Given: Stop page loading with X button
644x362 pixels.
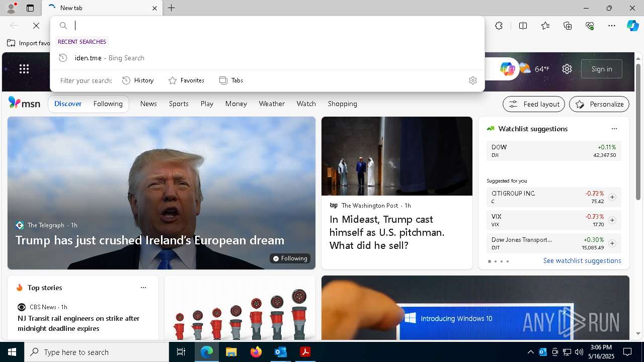Looking at the screenshot, I should [x=36, y=26].
